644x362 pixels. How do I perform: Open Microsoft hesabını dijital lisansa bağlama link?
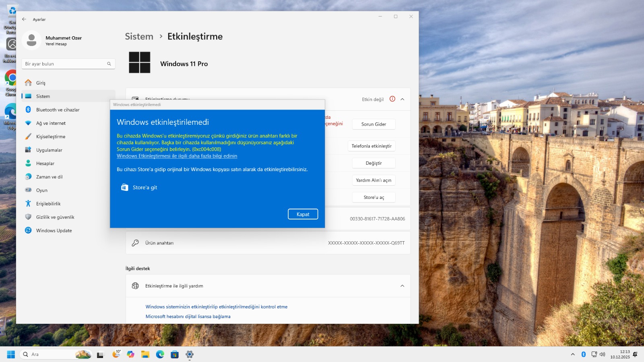188,316
